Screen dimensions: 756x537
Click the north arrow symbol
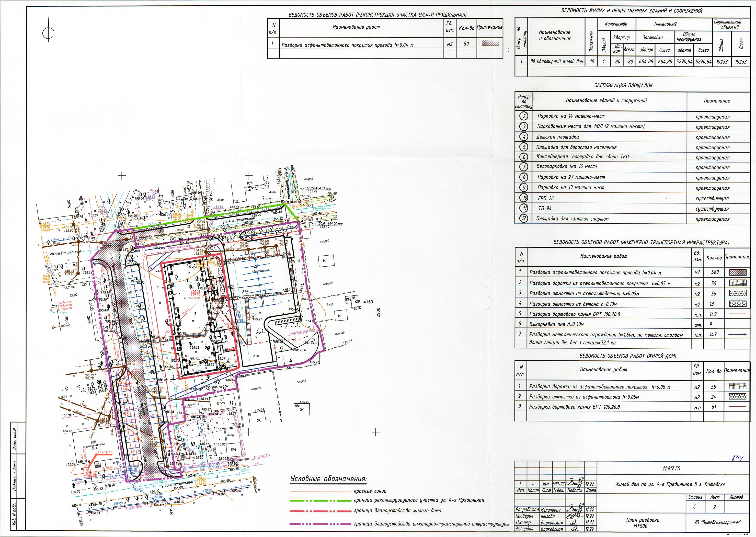49,32
